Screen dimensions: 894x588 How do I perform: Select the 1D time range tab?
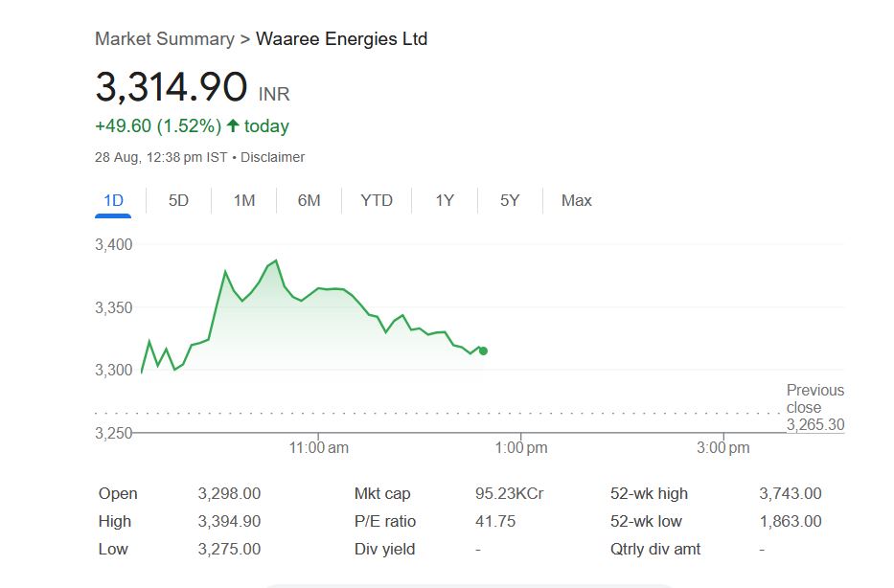click(x=114, y=200)
